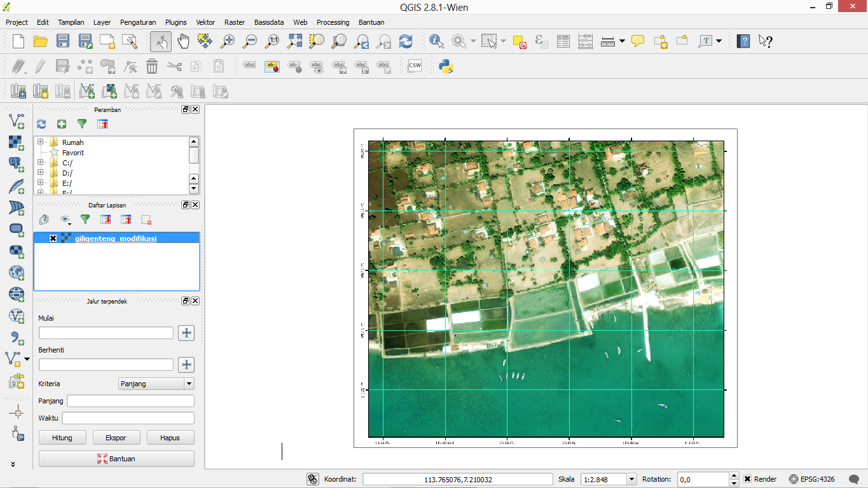Refresh the map canvas
Image resolution: width=868 pixels, height=488 pixels.
pos(406,41)
